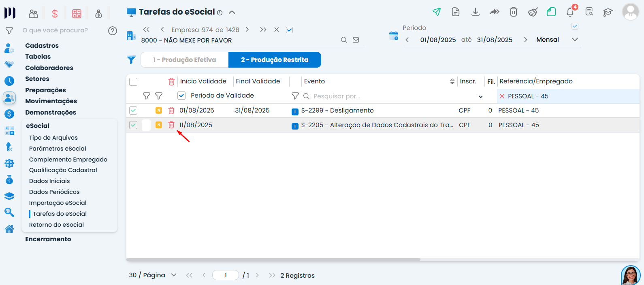Image resolution: width=644 pixels, height=285 pixels.
Task: Click the sidebar funnel filter icon
Action: (x=9, y=30)
